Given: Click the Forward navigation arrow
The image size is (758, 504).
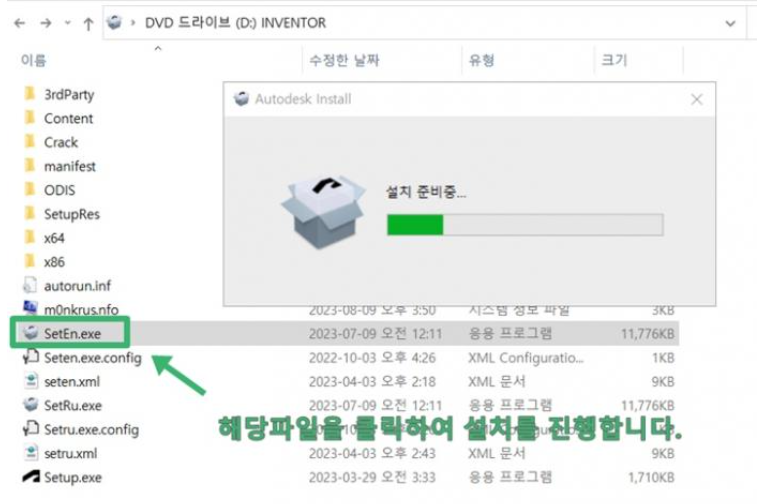Looking at the screenshot, I should click(x=46, y=23).
